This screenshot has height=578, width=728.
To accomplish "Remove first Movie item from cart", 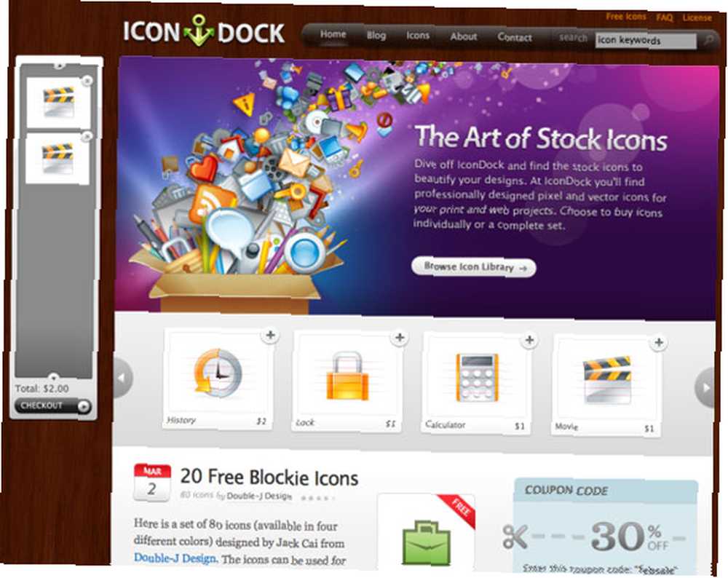I will [87, 82].
